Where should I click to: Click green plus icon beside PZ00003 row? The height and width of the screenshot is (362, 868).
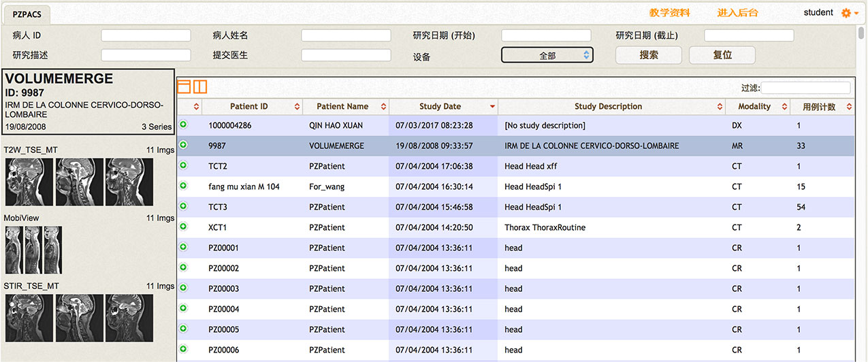[183, 288]
